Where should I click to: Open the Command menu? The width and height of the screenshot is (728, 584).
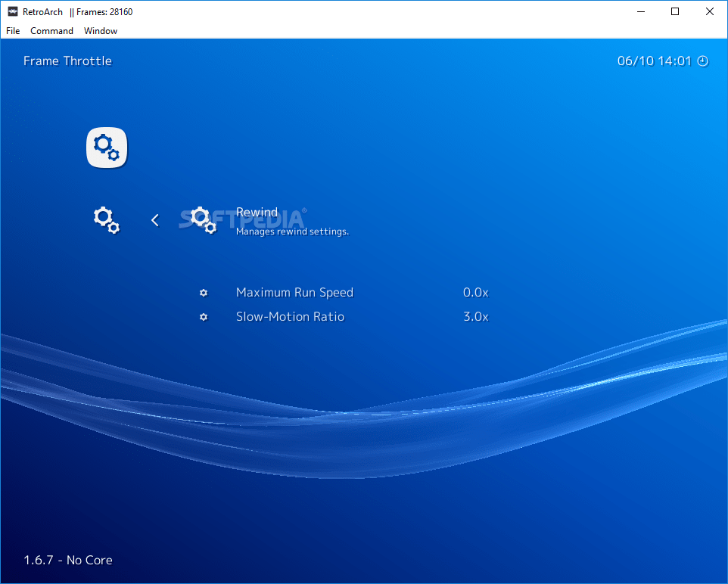51,31
